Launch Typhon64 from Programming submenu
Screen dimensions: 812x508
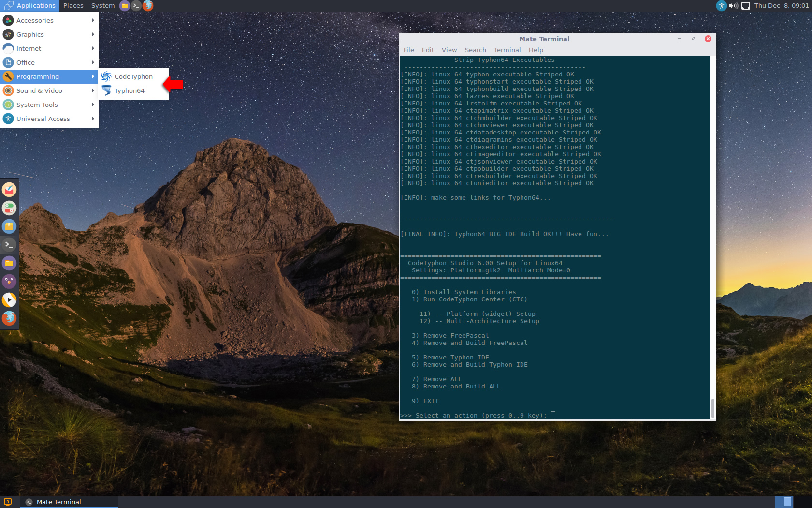133,90
